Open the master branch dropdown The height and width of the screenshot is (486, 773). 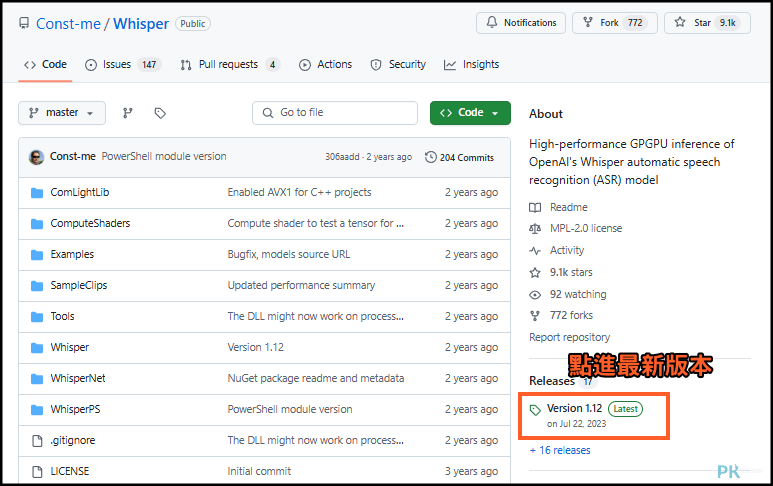[x=62, y=113]
